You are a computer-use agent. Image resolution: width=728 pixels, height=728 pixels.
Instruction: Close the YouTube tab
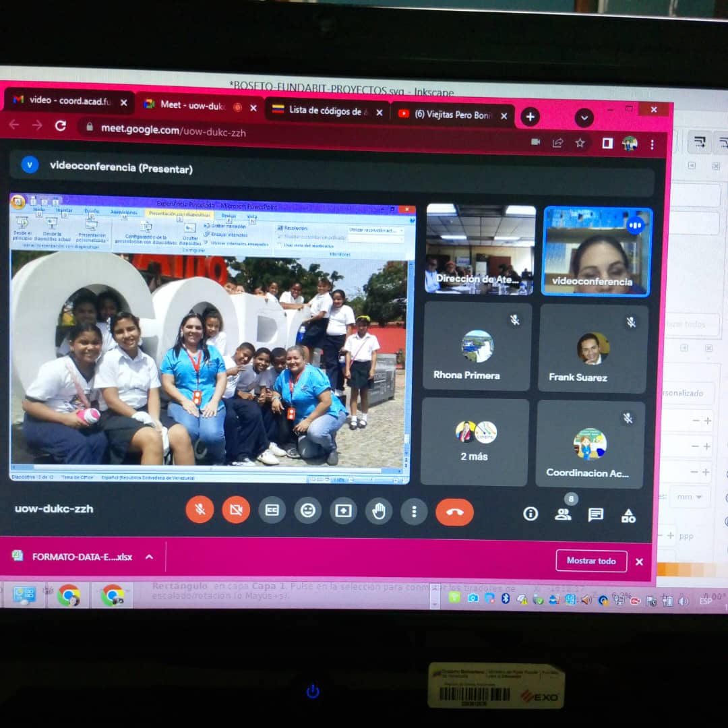(x=504, y=116)
